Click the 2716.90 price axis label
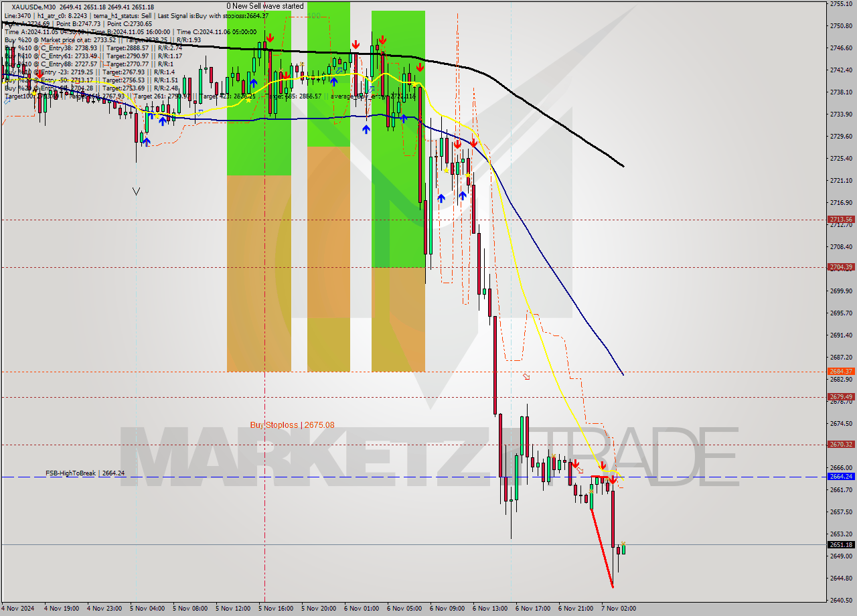This screenshot has width=857, height=616. (841, 203)
